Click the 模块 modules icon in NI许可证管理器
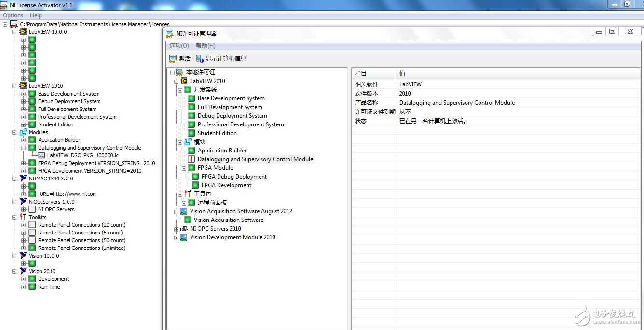The height and width of the screenshot is (330, 644). (x=188, y=142)
